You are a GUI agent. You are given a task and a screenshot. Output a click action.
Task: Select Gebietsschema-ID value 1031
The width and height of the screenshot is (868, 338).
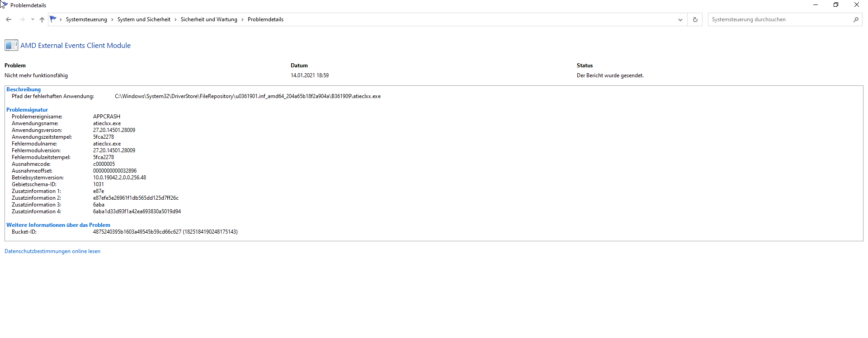99,184
